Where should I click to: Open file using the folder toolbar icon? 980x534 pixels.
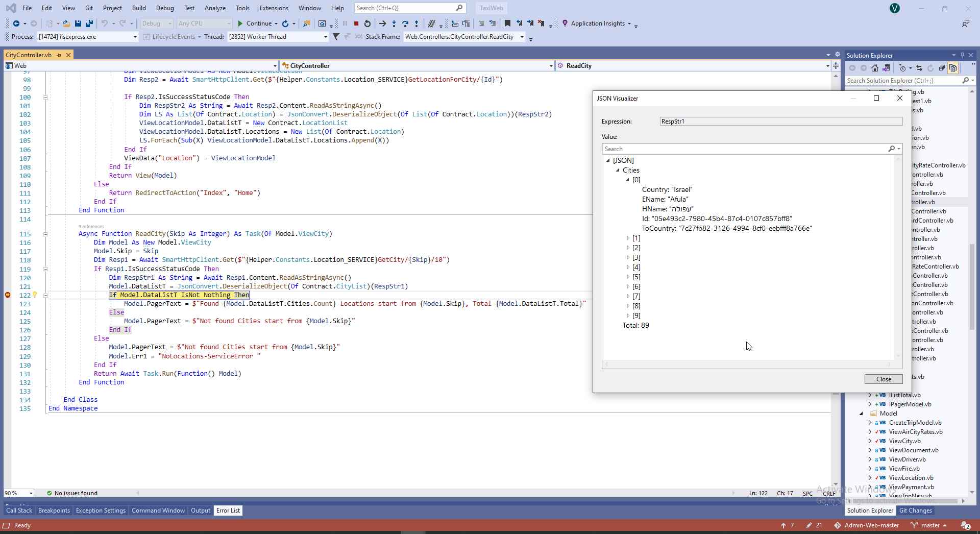[66, 23]
